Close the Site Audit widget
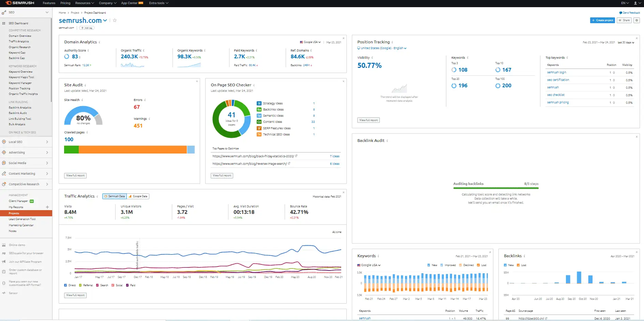This screenshot has width=644, height=321. coord(197,81)
